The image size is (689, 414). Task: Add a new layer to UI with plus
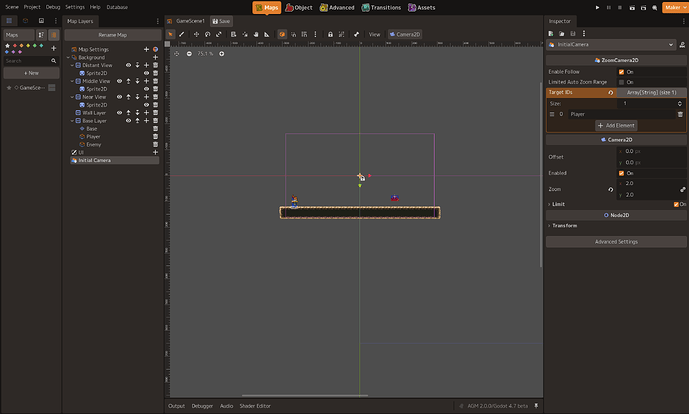[155, 153]
